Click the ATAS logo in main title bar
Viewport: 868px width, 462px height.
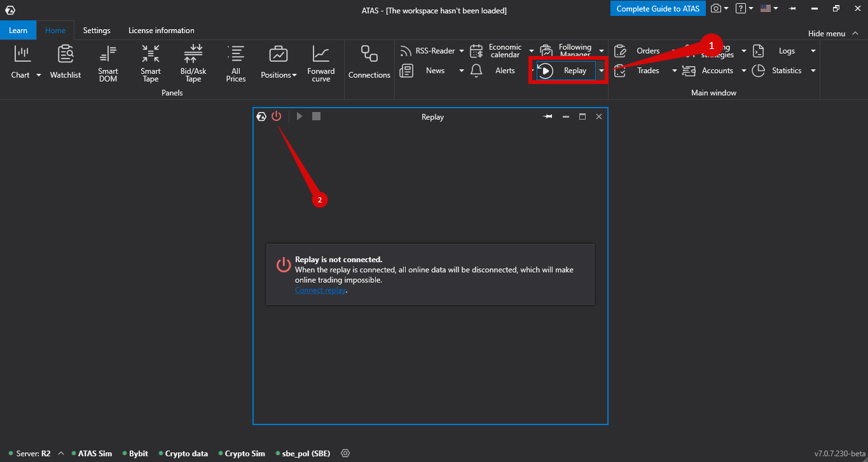click(10, 10)
